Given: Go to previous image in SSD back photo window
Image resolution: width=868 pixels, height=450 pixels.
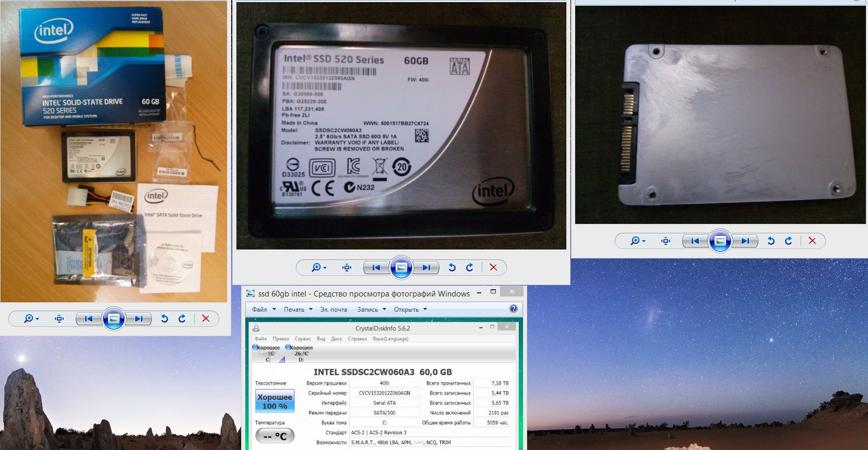Looking at the screenshot, I should (x=695, y=241).
